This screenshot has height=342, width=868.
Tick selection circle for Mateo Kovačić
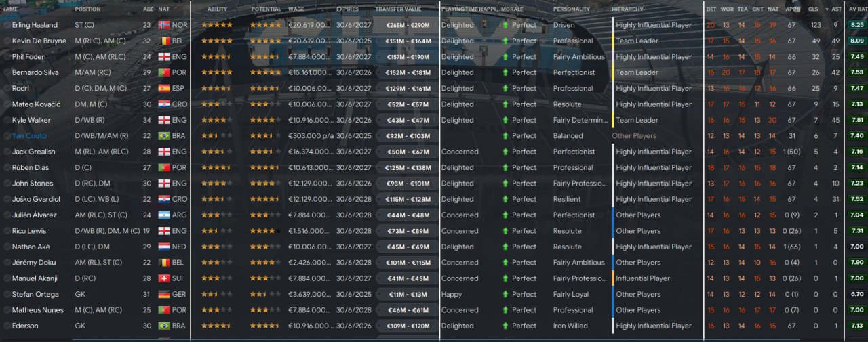click(x=7, y=104)
